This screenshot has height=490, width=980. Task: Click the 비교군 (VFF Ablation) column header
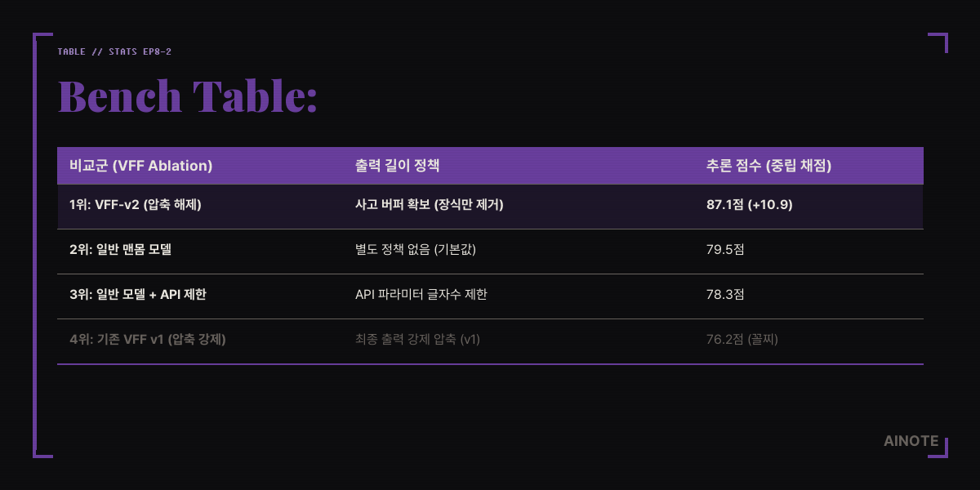coord(141,166)
